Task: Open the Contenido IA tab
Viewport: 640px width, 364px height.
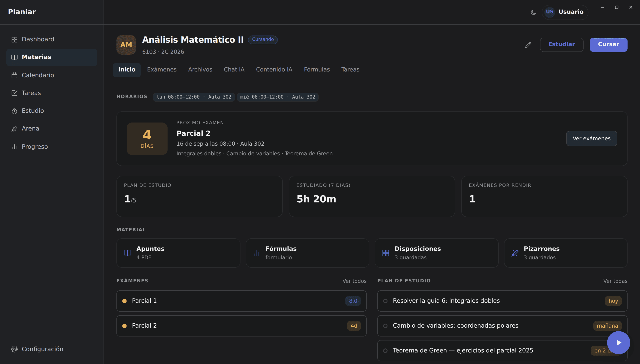Action: [274, 70]
